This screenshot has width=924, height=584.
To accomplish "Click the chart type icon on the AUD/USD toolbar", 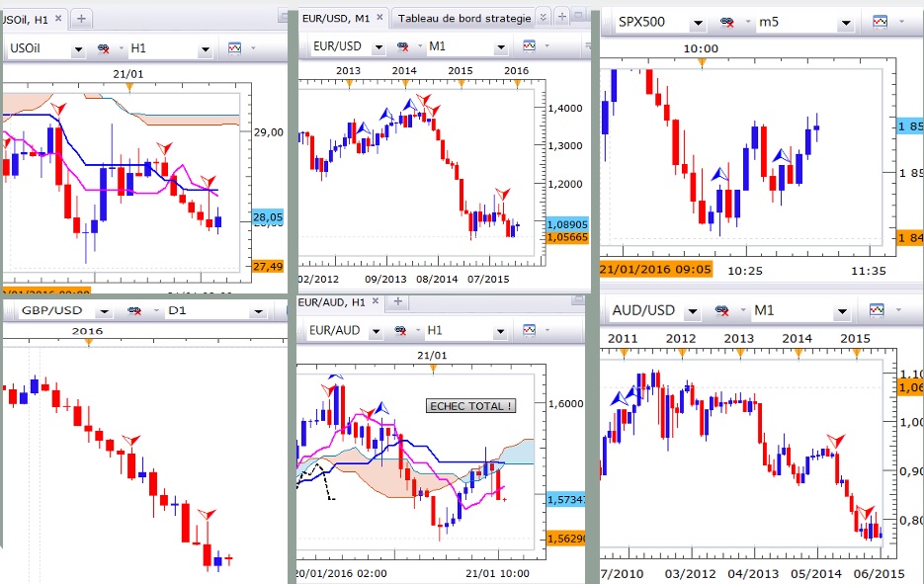I will (878, 309).
